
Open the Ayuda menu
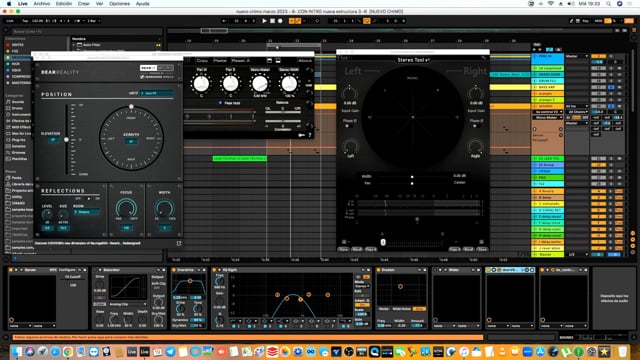click(142, 4)
